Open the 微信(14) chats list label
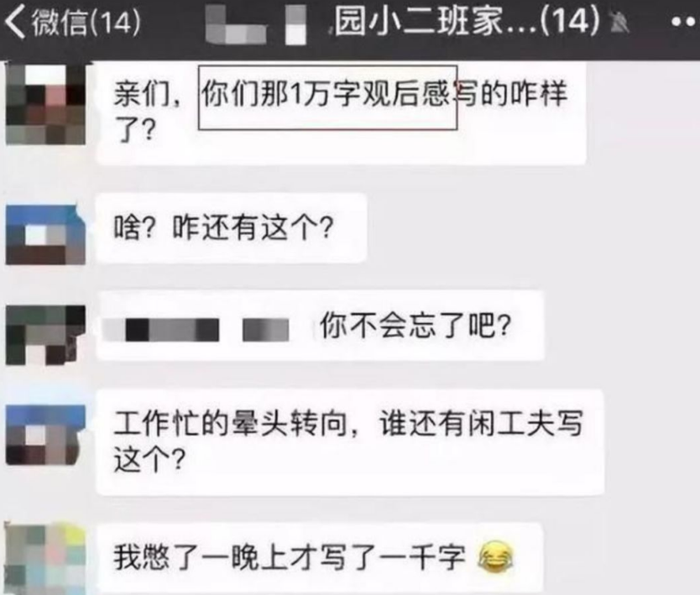Viewport: 700px width, 595px height. pos(86,23)
